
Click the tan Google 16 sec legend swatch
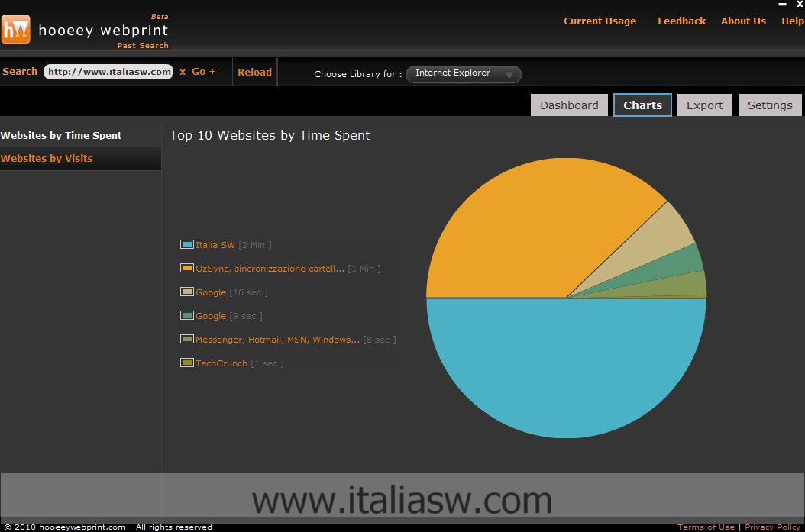coord(187,292)
